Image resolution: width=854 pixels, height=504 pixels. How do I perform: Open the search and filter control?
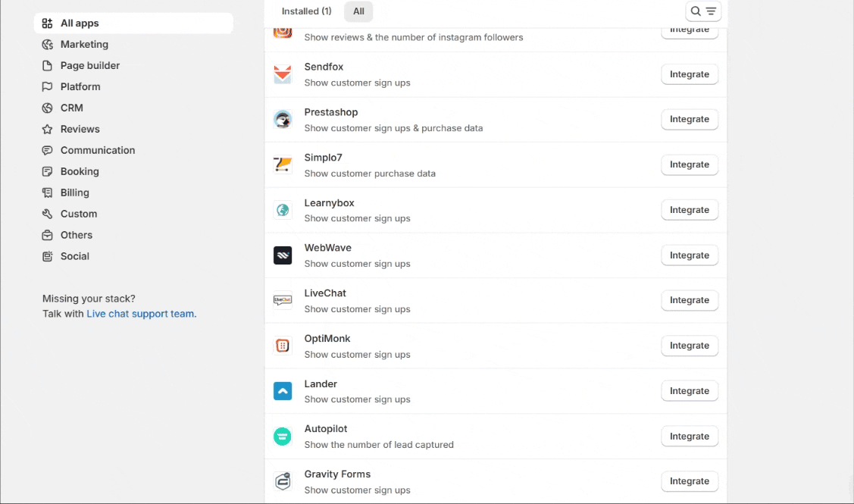702,11
